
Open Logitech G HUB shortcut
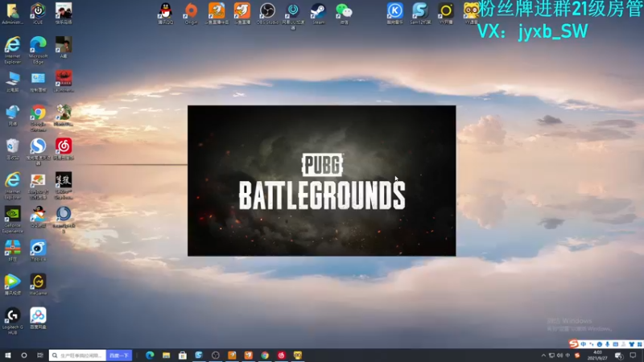point(12,320)
